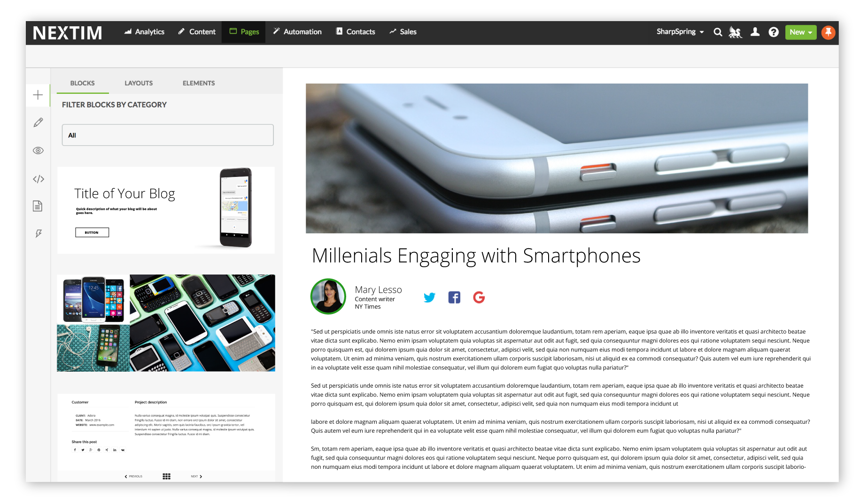This screenshot has height=504, width=868.
Task: Switch to the Elements tab
Action: pyautogui.click(x=199, y=83)
